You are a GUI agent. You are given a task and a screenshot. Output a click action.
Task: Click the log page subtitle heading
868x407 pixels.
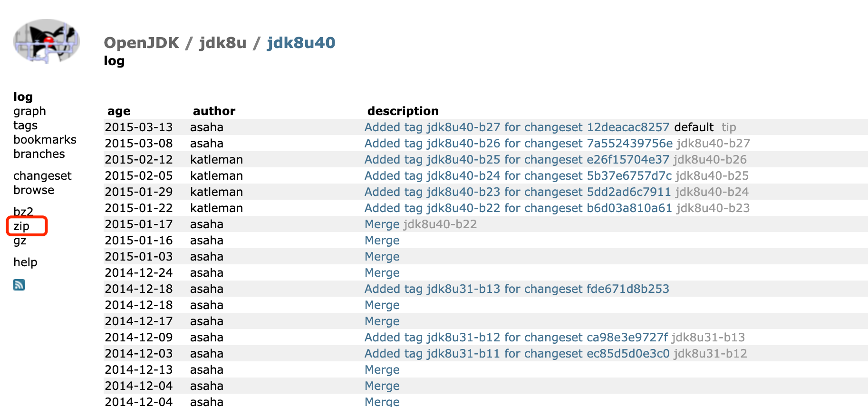pos(114,61)
